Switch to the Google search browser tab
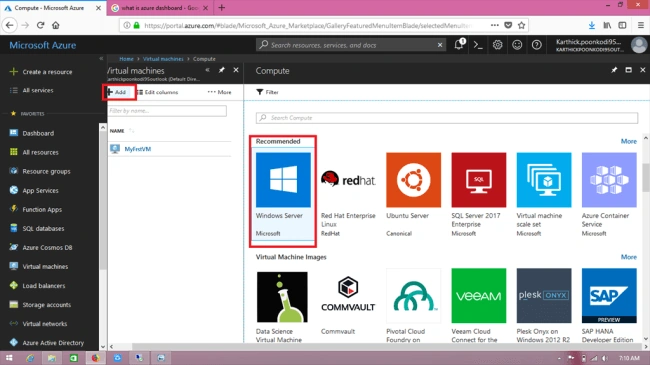 point(160,8)
